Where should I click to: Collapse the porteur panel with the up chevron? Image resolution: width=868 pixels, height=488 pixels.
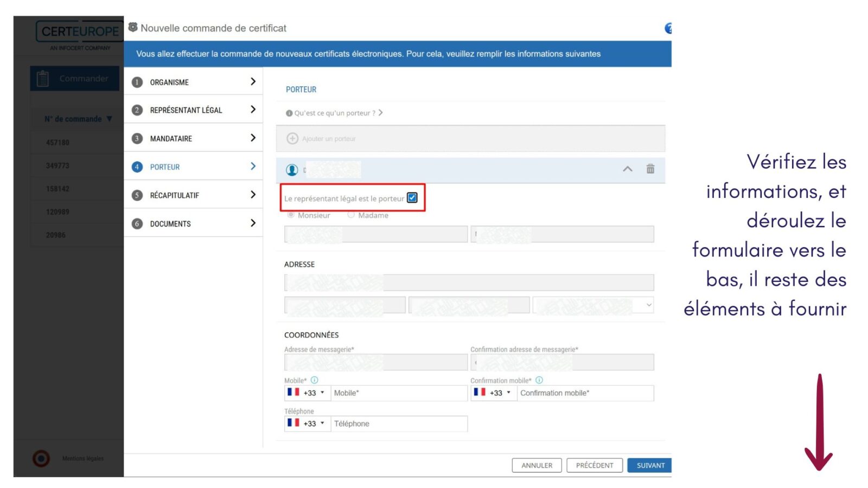point(628,169)
